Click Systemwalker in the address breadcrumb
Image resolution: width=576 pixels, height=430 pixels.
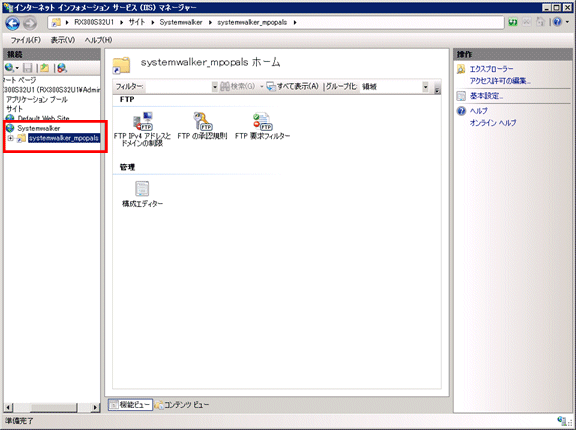[181, 22]
